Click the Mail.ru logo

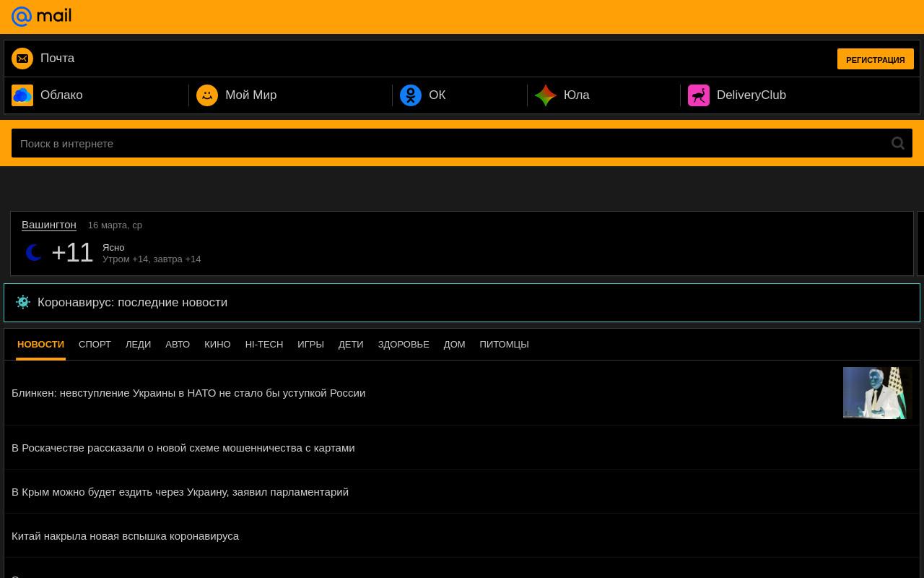[x=41, y=16]
